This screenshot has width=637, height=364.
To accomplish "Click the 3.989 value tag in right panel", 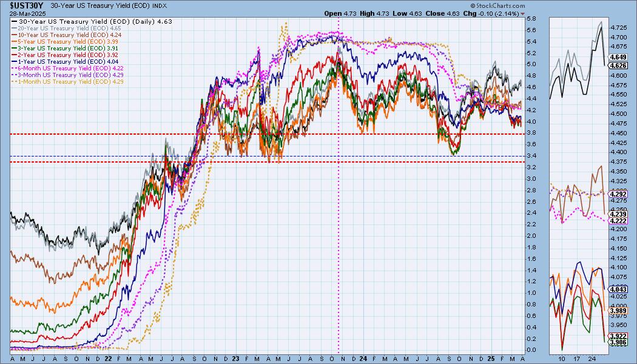I will [x=619, y=311].
